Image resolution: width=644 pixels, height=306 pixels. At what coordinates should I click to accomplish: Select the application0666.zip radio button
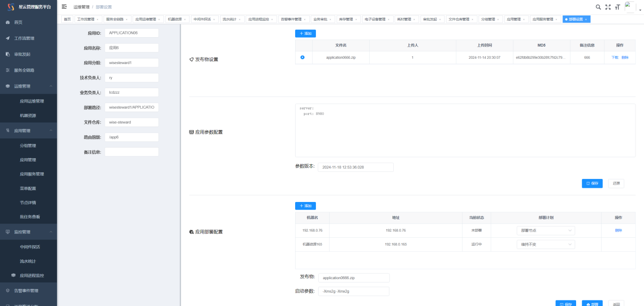(303, 57)
